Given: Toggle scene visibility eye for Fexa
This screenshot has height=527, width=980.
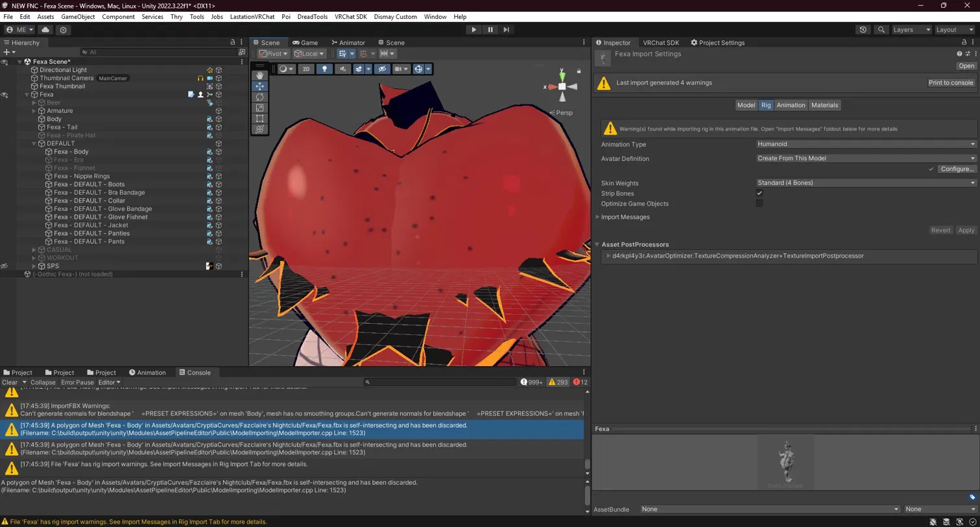Looking at the screenshot, I should (x=4, y=95).
